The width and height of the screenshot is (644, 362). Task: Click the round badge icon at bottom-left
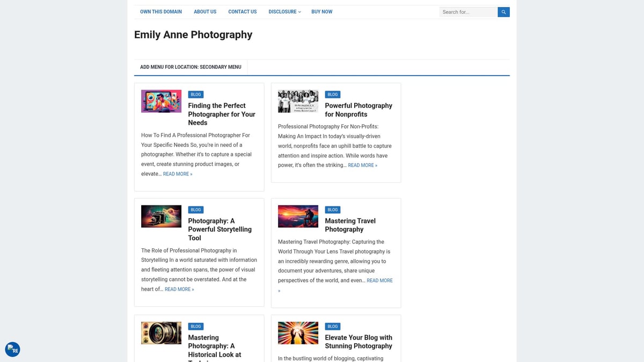(x=12, y=350)
